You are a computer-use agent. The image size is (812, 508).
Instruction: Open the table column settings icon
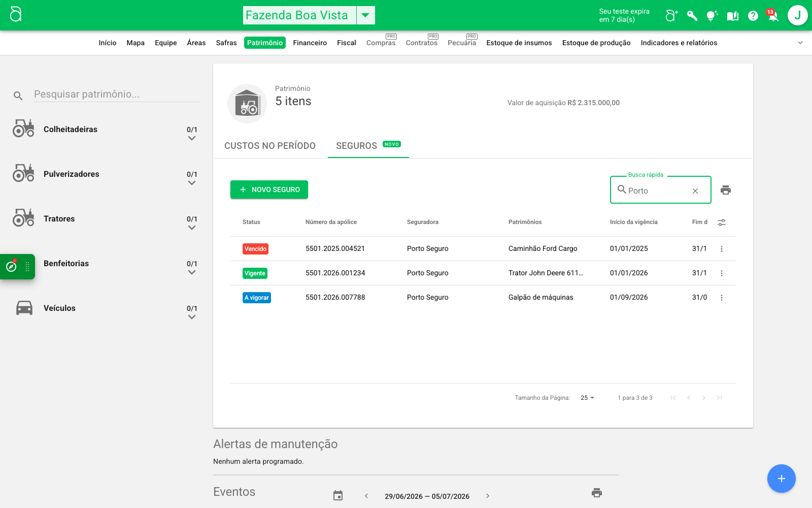[722, 223]
